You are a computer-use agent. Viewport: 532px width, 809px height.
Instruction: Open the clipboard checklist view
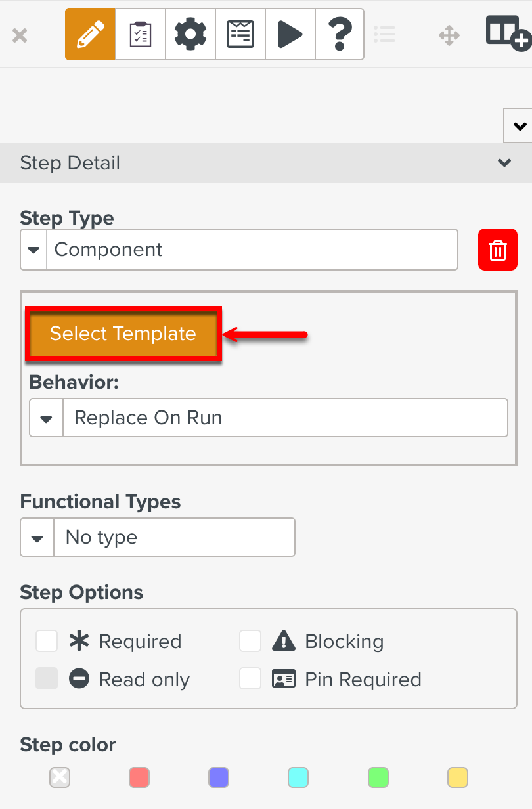click(140, 34)
